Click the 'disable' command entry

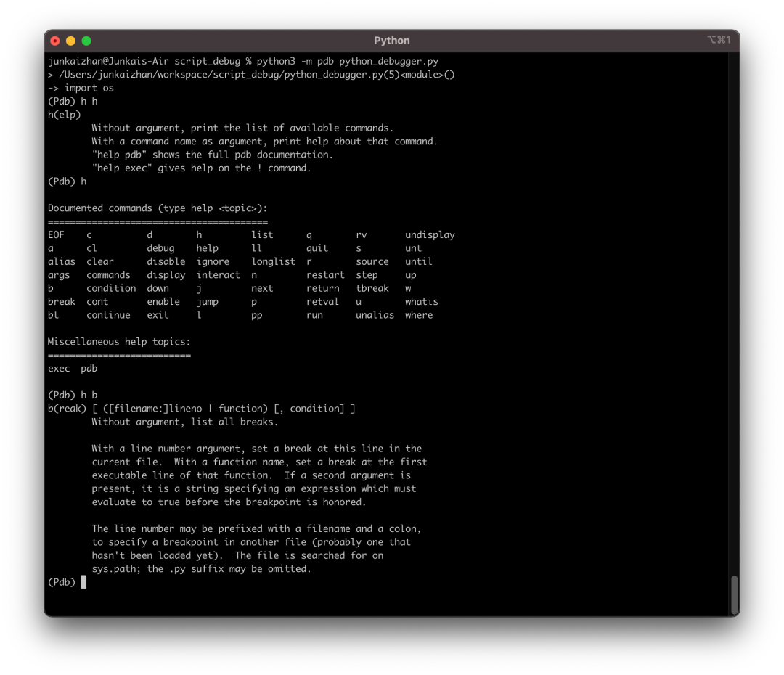point(166,261)
